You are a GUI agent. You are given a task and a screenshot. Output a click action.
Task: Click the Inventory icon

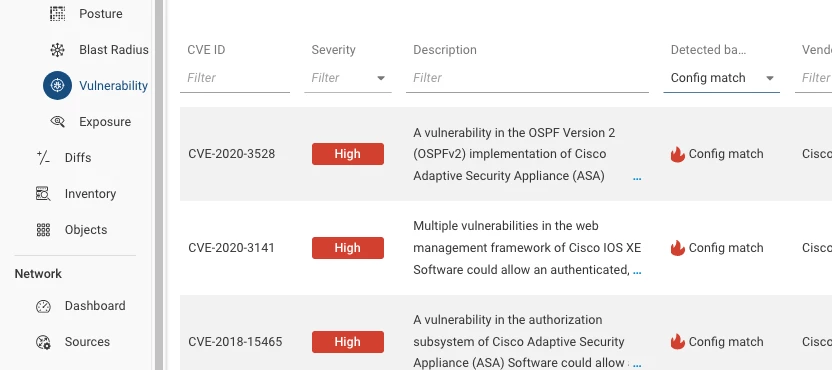[x=43, y=194]
